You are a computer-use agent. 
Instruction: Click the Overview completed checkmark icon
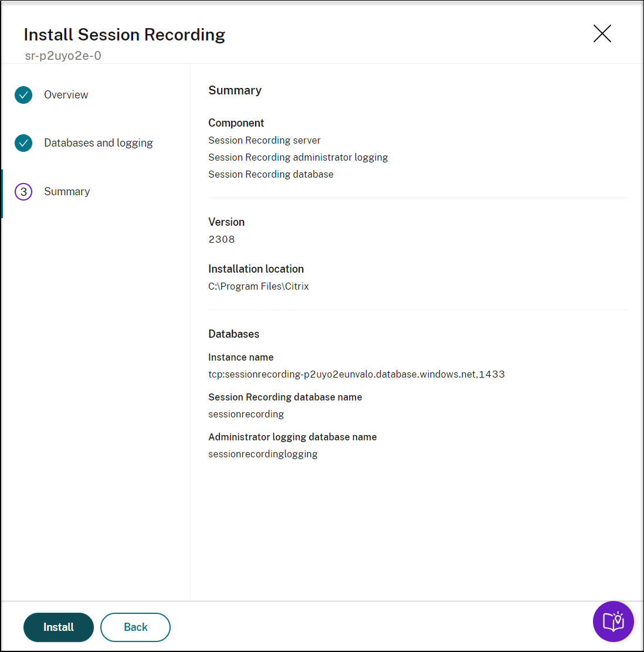tap(23, 95)
